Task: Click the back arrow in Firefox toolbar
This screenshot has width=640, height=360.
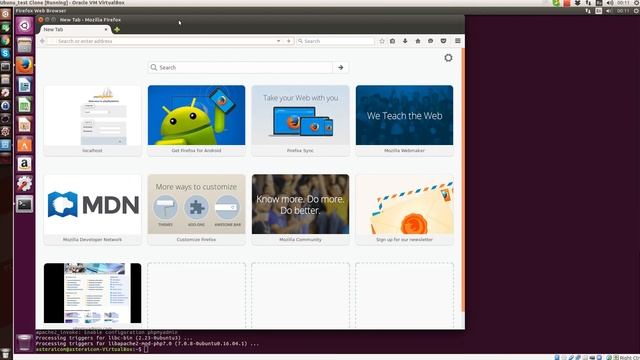Action: [42, 41]
